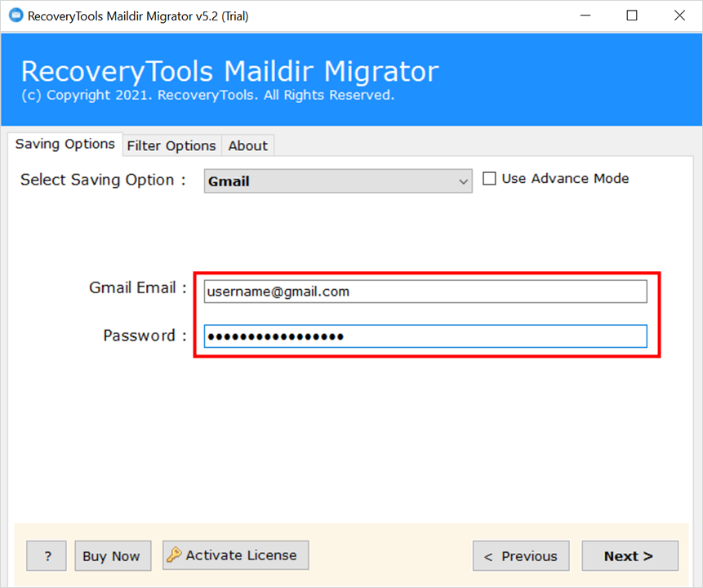This screenshot has width=703, height=588.
Task: Switch to the Filter Options tab
Action: click(171, 145)
